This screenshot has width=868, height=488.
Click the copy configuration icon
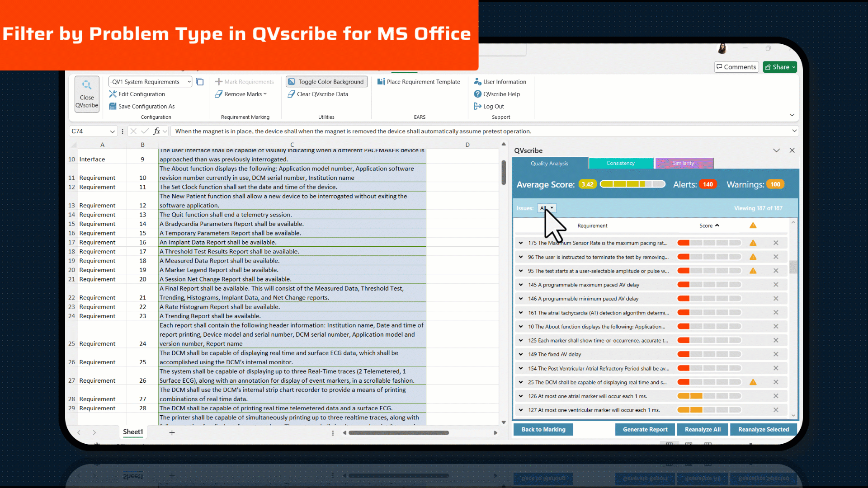click(x=199, y=82)
